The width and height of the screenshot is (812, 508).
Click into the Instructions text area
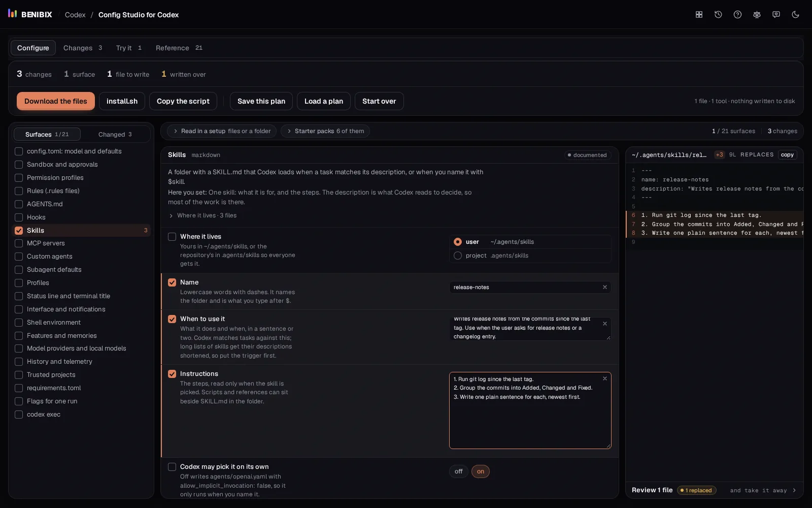[x=530, y=410]
